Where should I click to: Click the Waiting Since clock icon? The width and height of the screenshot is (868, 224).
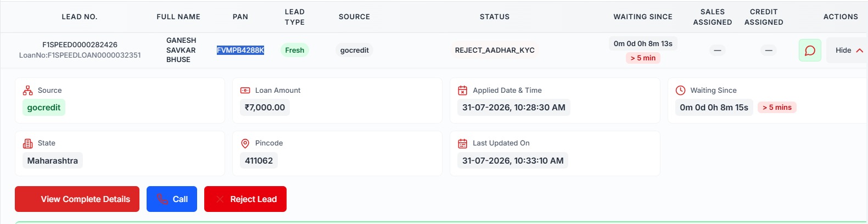coord(680,91)
